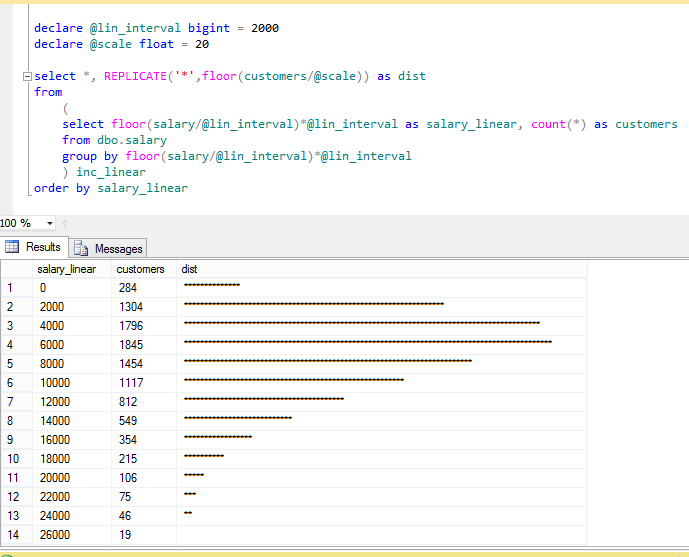Select the Results tab
The width and height of the screenshot is (689, 557).
click(34, 247)
